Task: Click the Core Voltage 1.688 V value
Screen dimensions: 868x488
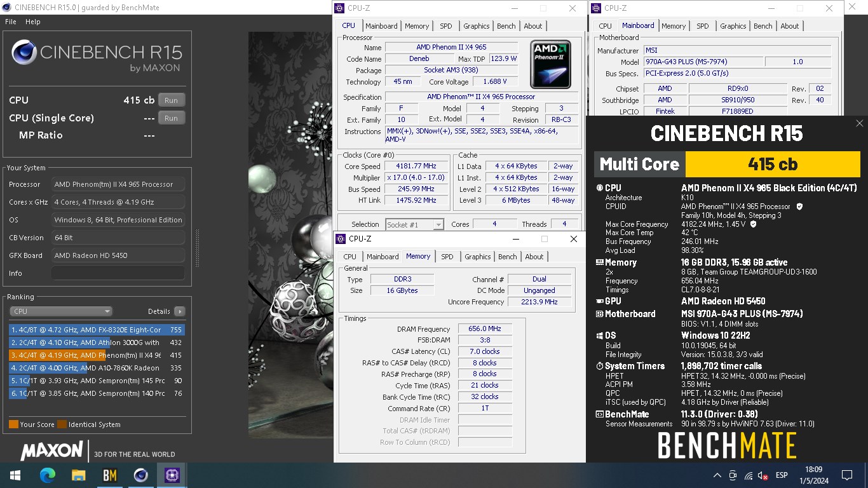Action: 495,82
